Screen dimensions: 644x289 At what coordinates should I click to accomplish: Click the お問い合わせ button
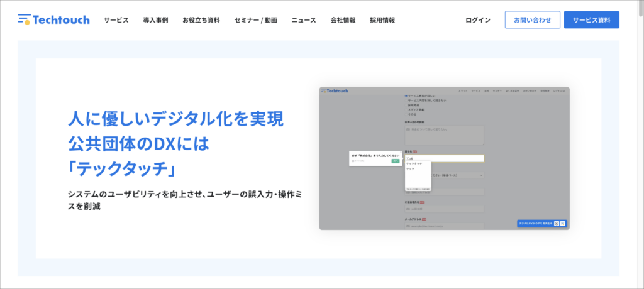(532, 19)
